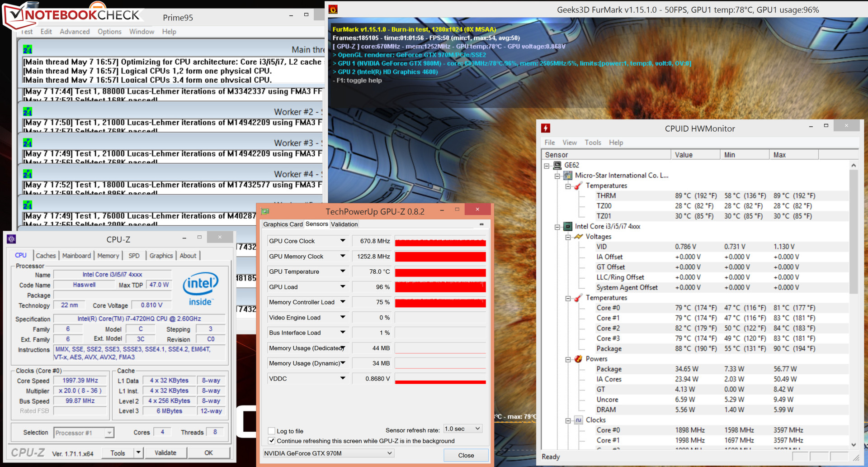Open the GPU Core Clock sensor dropdown
Screen dimensions: 868x467
(x=343, y=241)
